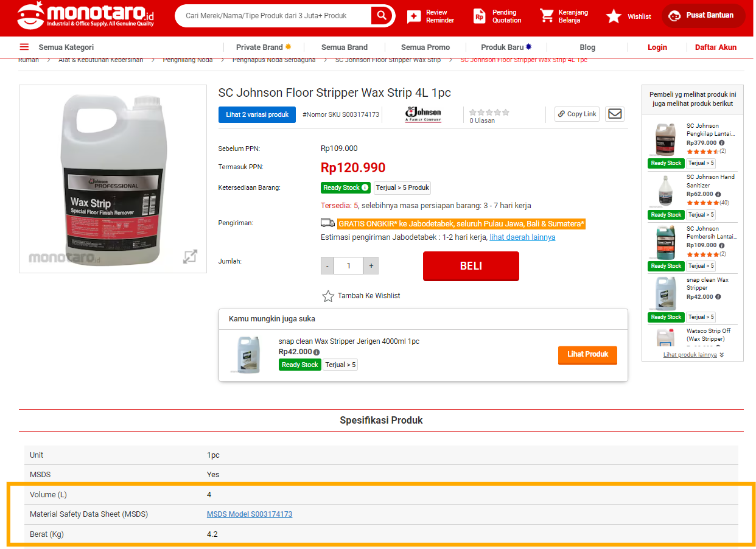The height and width of the screenshot is (549, 756).
Task: Click SKU text #Nomor SKU S003174173
Action: (x=341, y=114)
